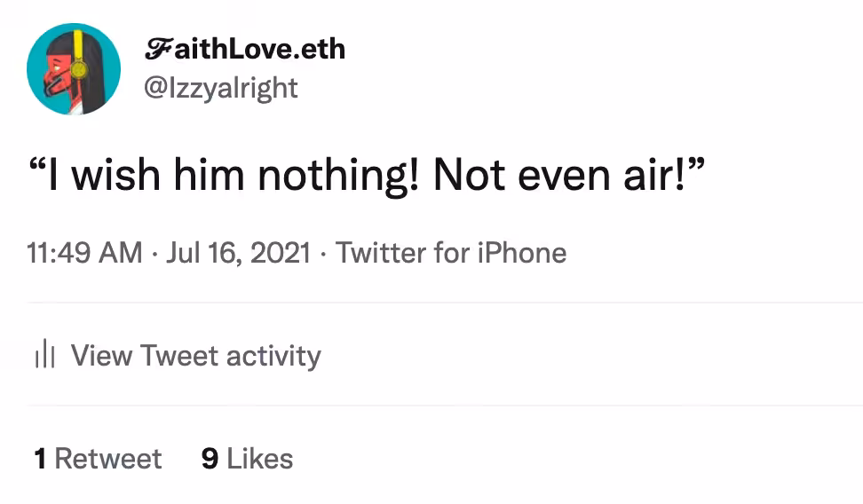The height and width of the screenshot is (504, 863).
Task: Click the word iPhone in the source label
Action: point(522,253)
